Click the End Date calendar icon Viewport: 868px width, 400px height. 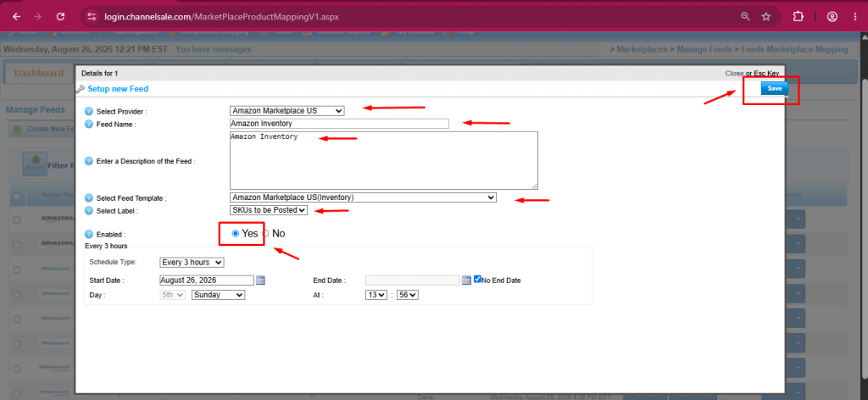pyautogui.click(x=467, y=281)
